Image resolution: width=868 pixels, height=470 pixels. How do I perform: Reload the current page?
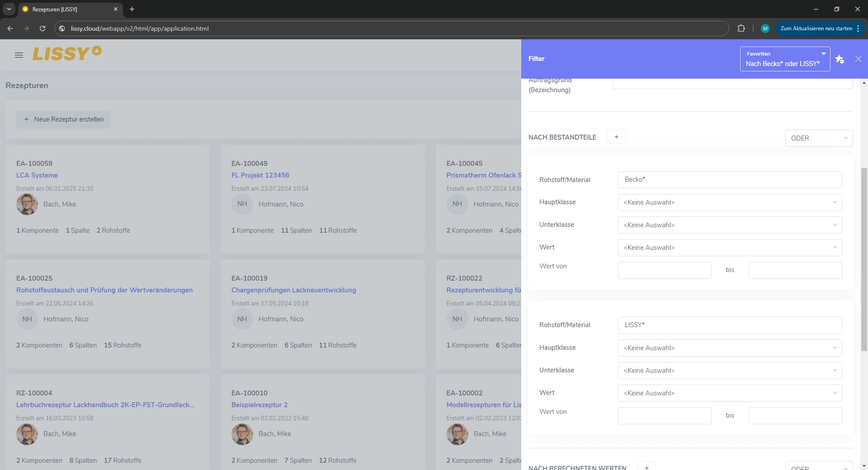click(42, 28)
